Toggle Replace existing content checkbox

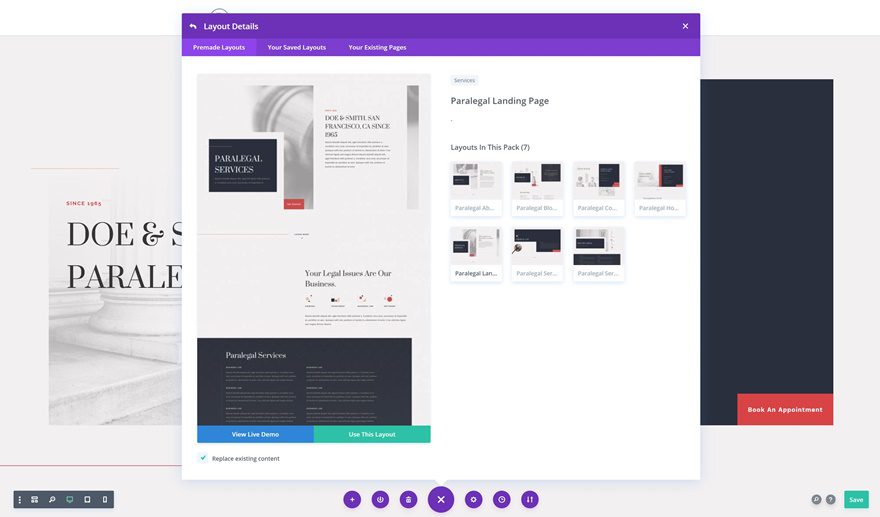coord(203,458)
